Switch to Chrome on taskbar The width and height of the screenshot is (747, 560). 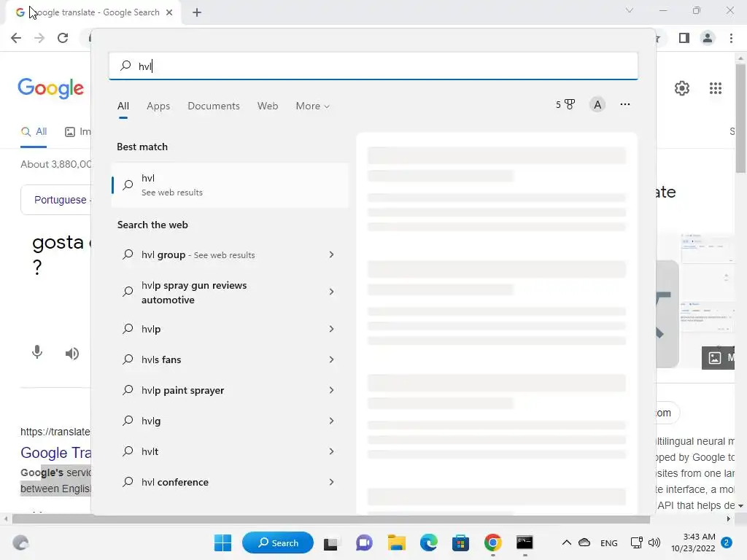tap(492, 542)
